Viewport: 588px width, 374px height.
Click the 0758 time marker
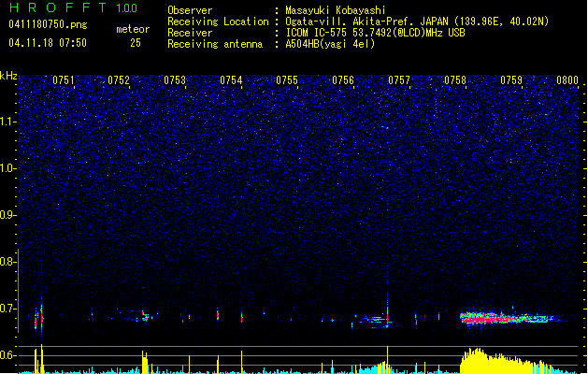(455, 80)
